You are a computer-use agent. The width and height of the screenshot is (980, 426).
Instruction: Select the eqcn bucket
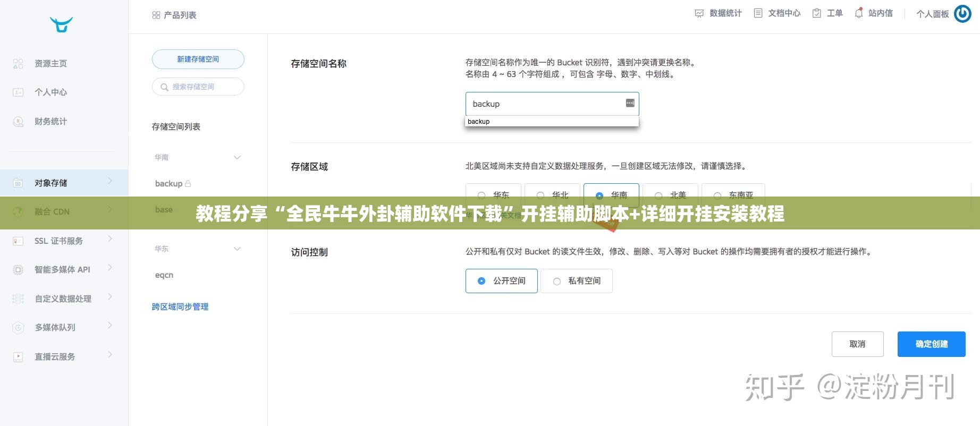click(164, 275)
